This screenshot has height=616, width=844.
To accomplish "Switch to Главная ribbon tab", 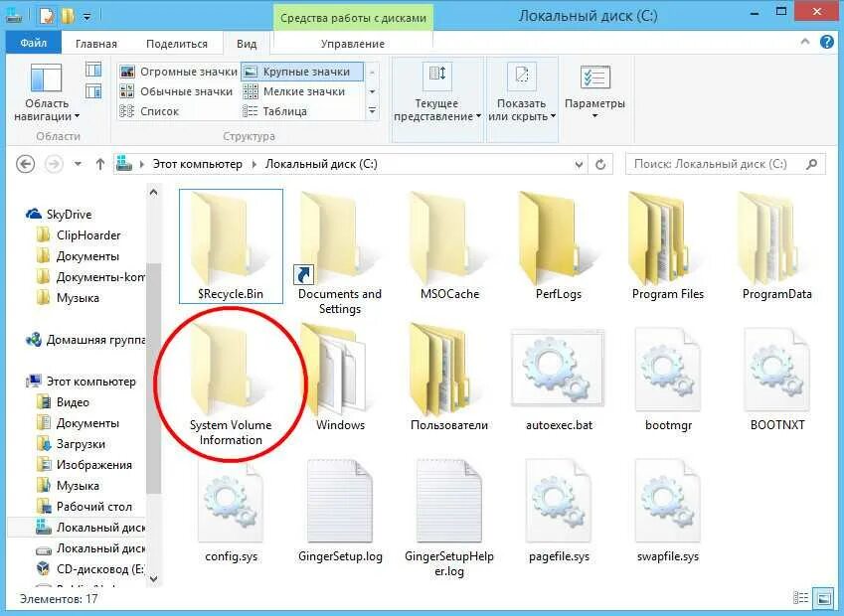I will point(96,44).
